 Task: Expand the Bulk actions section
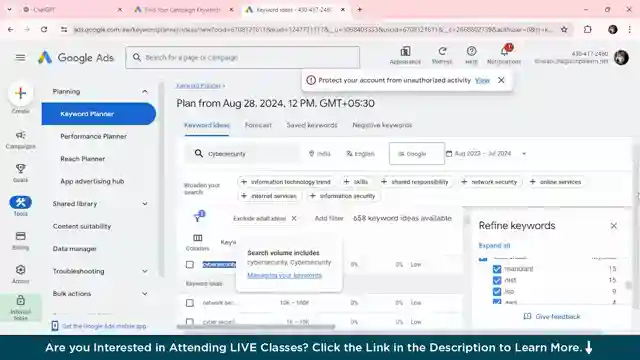144,293
